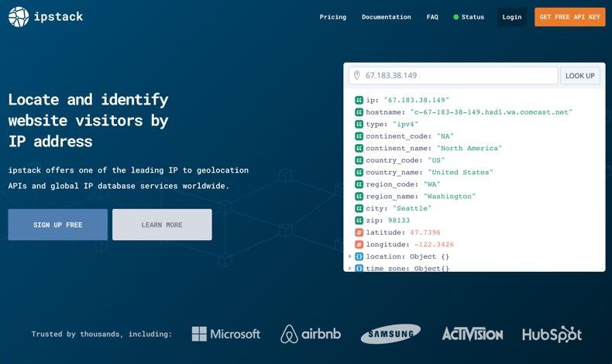Image resolution: width=612 pixels, height=364 pixels.
Task: Click the type value "ipv4"
Action: (x=405, y=125)
